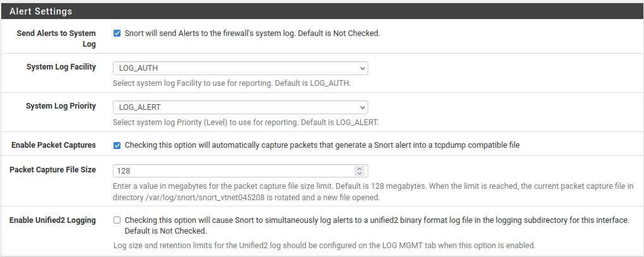Click the "Snort will send Alerts" description text

point(252,33)
